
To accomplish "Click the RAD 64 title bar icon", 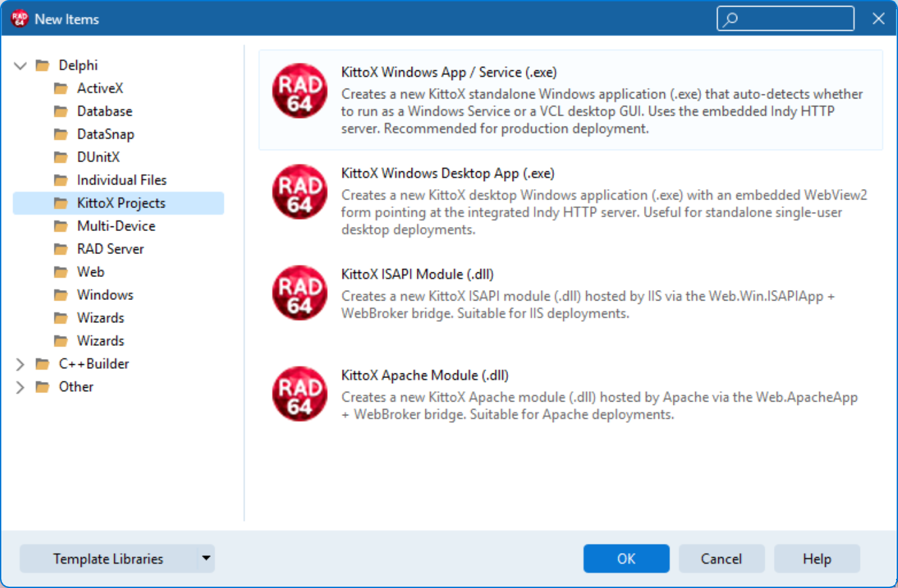I will [20, 19].
